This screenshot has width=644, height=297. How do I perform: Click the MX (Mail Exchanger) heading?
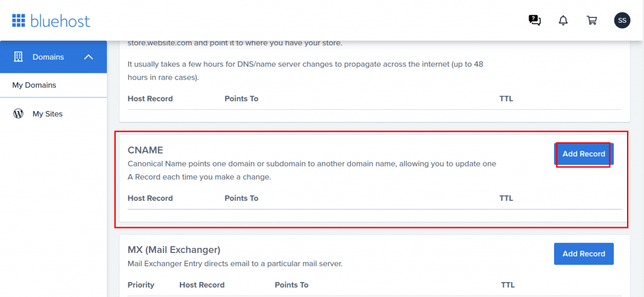(x=174, y=249)
